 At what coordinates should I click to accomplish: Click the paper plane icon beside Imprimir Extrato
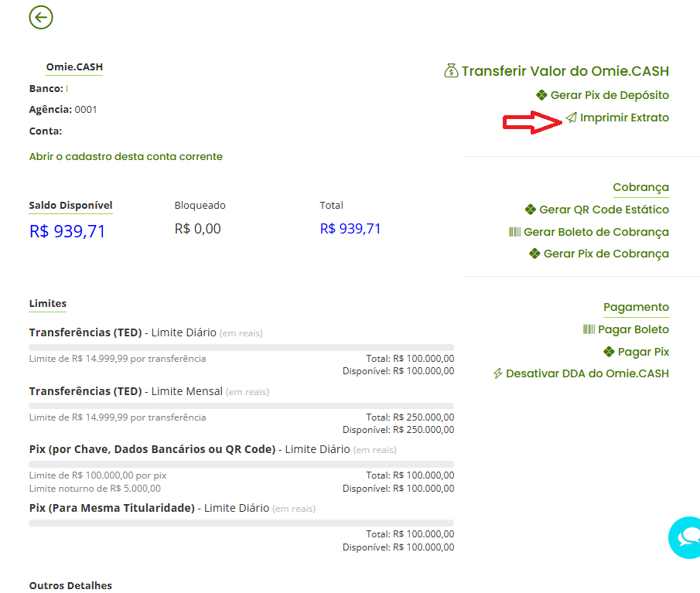(x=572, y=118)
